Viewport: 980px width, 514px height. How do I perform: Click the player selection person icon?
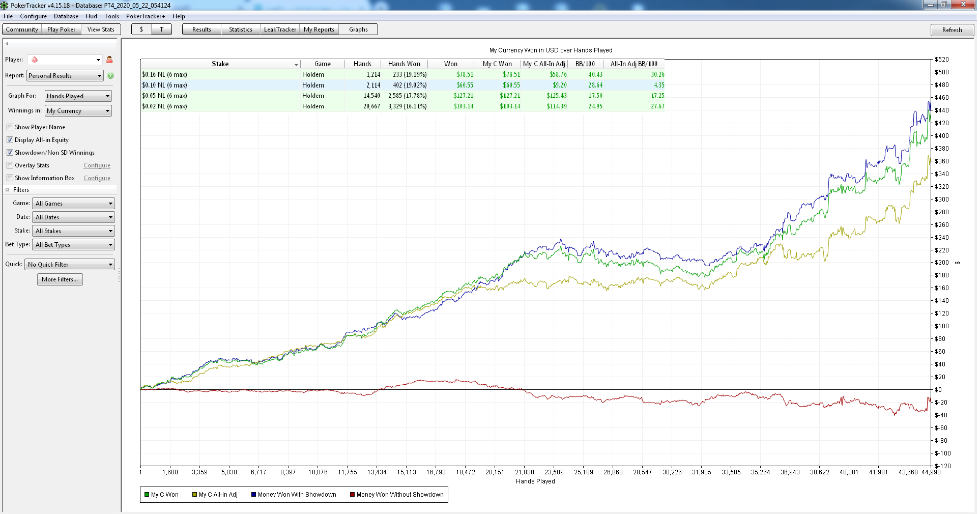tap(109, 60)
